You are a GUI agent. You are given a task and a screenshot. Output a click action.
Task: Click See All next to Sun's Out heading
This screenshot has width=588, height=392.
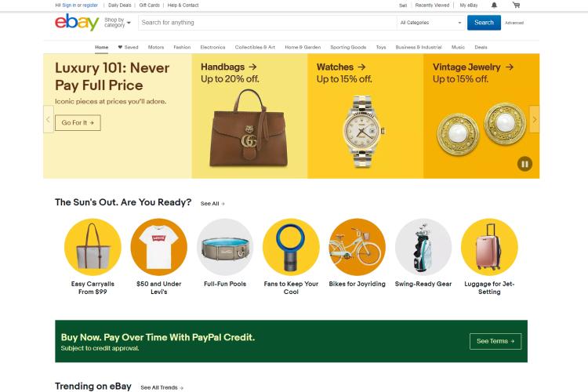pyautogui.click(x=212, y=204)
